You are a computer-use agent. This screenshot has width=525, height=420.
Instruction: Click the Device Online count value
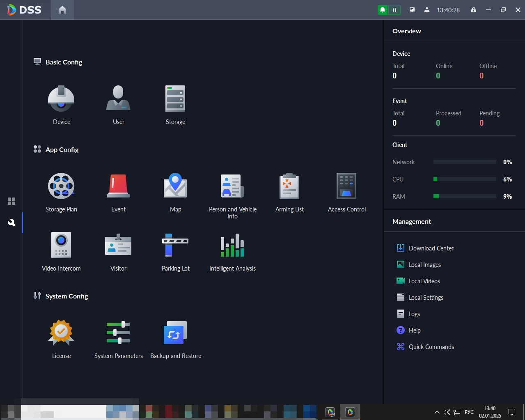pyautogui.click(x=438, y=76)
